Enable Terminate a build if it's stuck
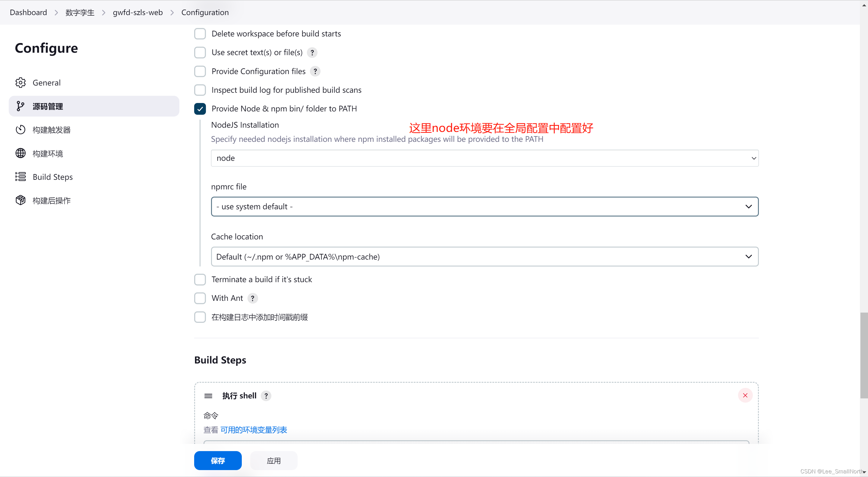This screenshot has width=868, height=477. tap(200, 279)
